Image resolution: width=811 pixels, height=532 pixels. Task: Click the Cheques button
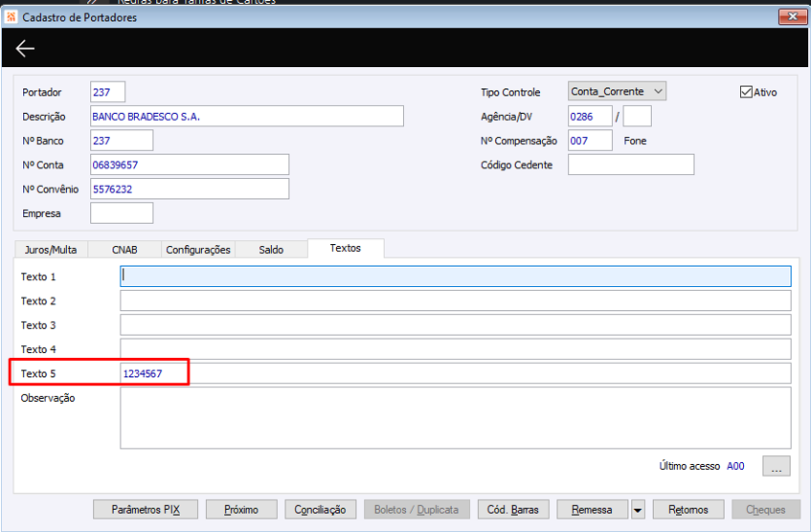(x=765, y=510)
